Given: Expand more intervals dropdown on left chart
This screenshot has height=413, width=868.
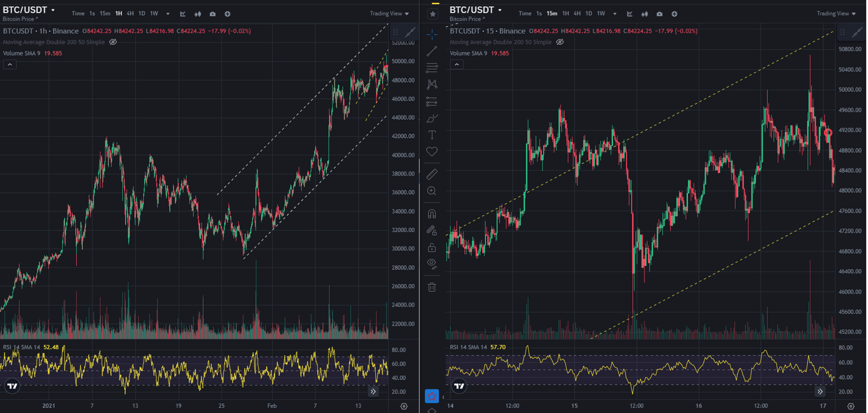Looking at the screenshot, I should tap(168, 14).
